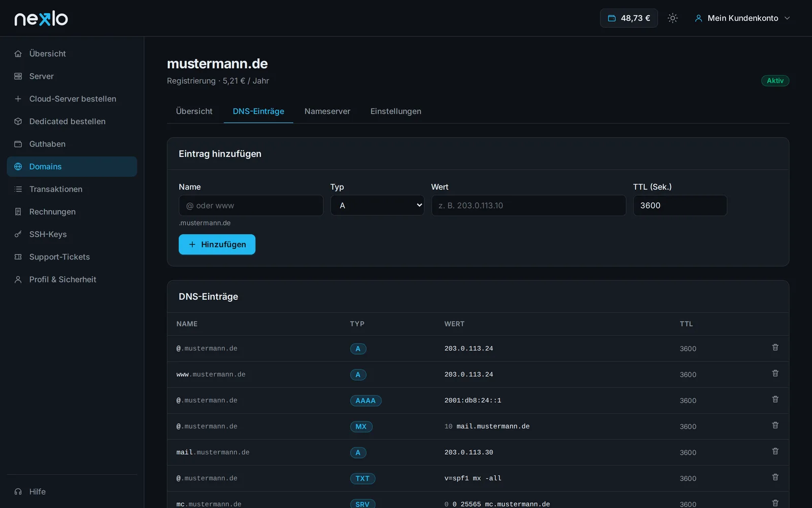Click the AAAA type badge
This screenshot has width=812, height=508.
(365, 401)
